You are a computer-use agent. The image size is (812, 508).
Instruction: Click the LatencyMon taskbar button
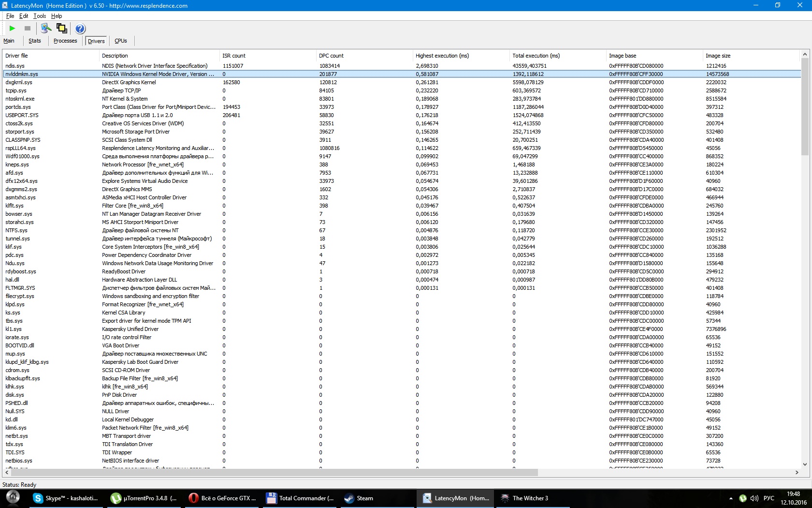456,498
